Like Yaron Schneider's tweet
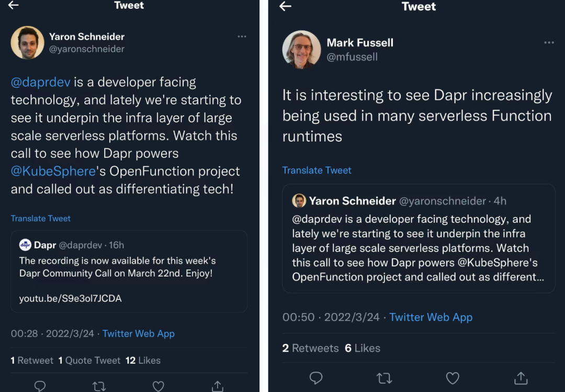The width and height of the screenshot is (565, 392). click(x=158, y=386)
